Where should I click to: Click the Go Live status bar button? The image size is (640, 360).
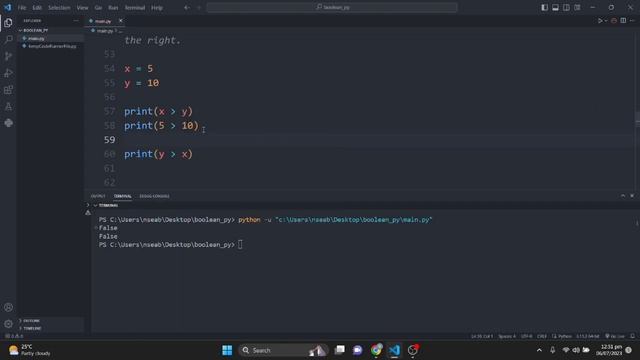coord(615,336)
